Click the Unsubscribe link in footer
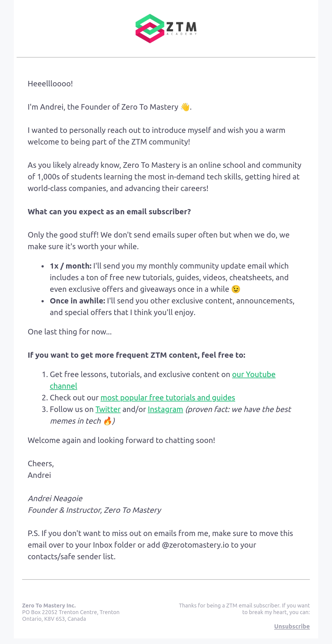This screenshot has height=644, width=332. click(292, 626)
